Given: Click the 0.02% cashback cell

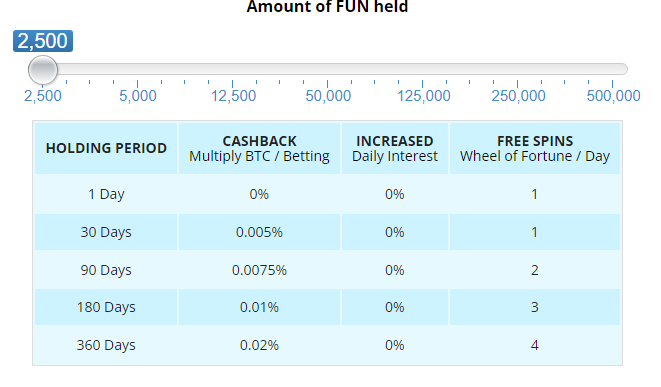Looking at the screenshot, I should [x=259, y=345].
